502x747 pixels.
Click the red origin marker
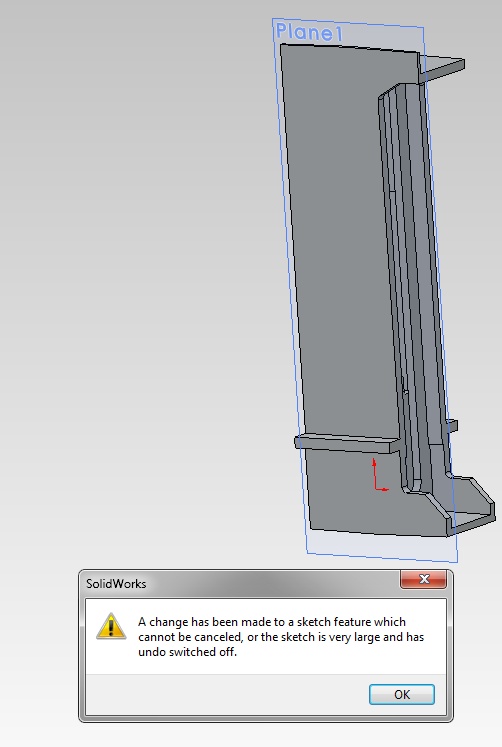[x=380, y=474]
